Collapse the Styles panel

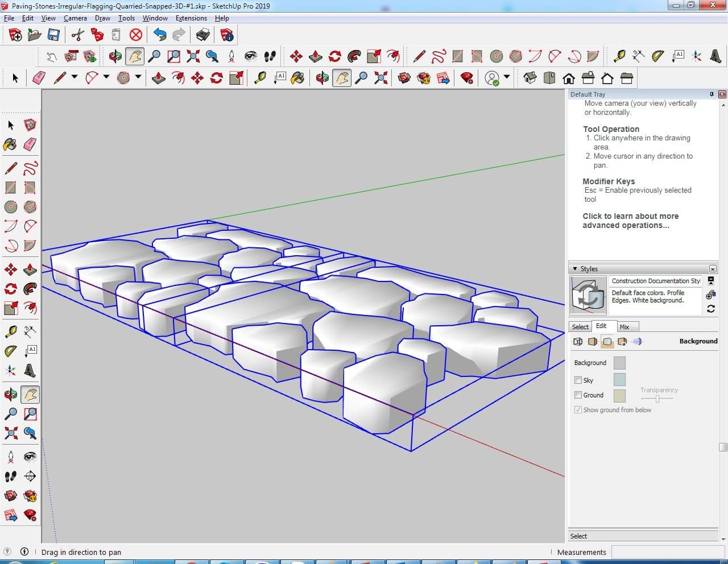[575, 269]
